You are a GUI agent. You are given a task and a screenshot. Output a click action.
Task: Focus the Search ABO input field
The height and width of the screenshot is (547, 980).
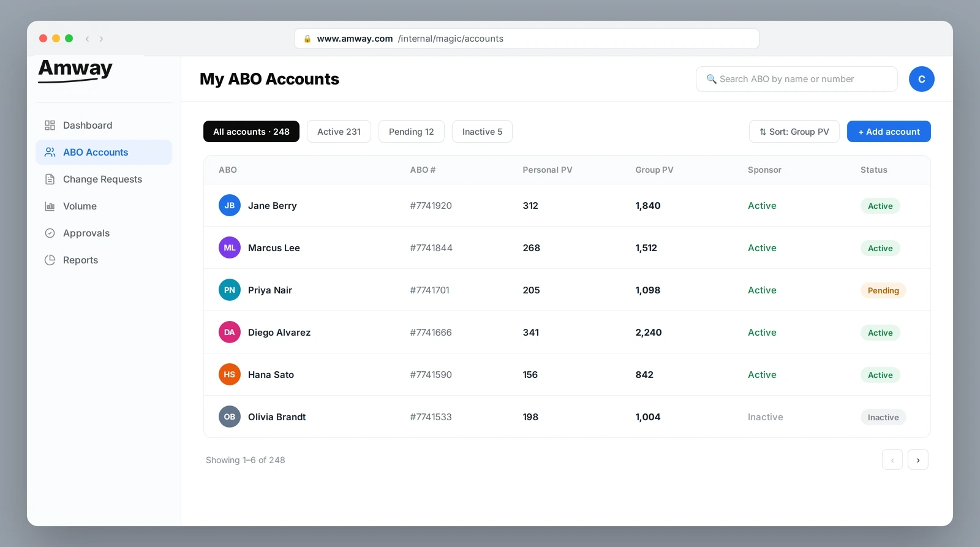[x=796, y=79]
